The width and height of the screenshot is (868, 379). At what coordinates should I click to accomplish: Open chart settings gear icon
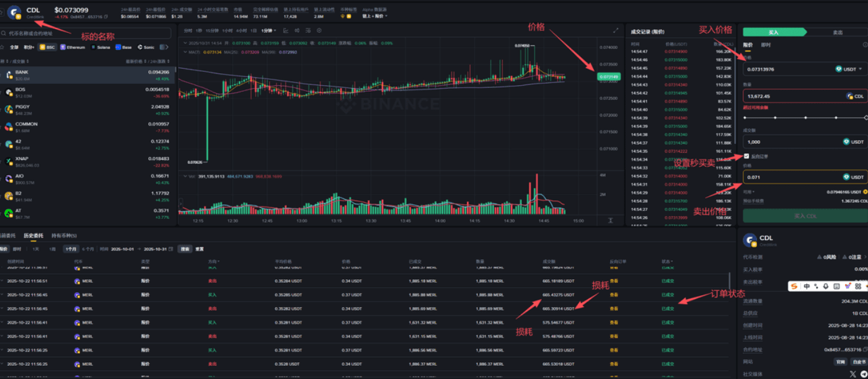click(x=319, y=30)
